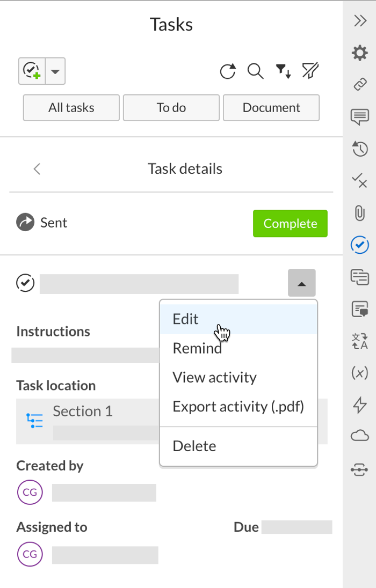Clear filters using the crossed funnel icon

coord(310,71)
